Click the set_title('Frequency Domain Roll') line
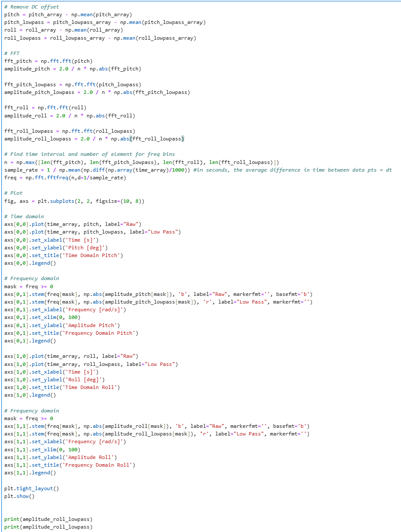The width and height of the screenshot is (401, 532). (70, 465)
